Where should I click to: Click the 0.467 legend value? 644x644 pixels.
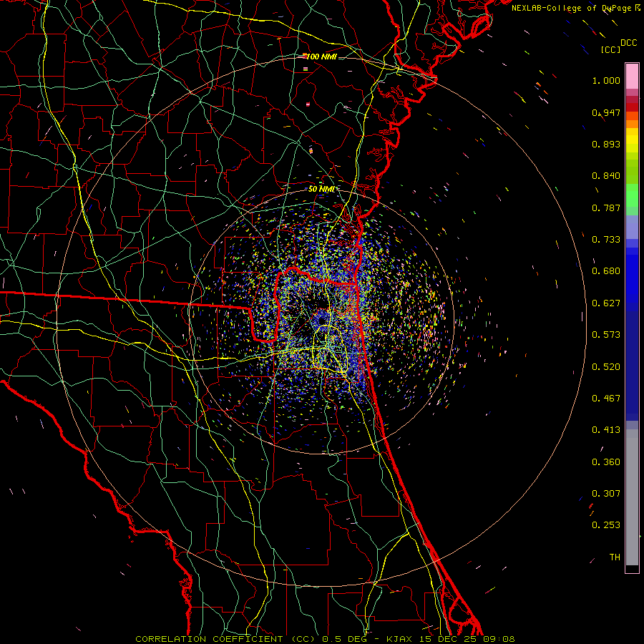pyautogui.click(x=606, y=399)
